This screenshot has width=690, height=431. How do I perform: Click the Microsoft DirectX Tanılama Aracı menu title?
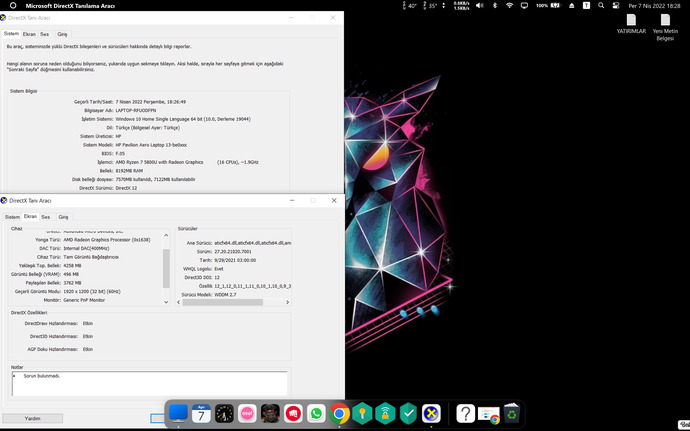click(70, 6)
